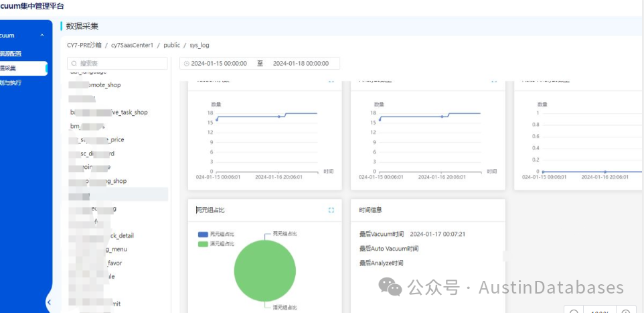644x313 pixels.
Task: Expand the 死元组占比 card with its fullscreen icon
Action: 331,210
